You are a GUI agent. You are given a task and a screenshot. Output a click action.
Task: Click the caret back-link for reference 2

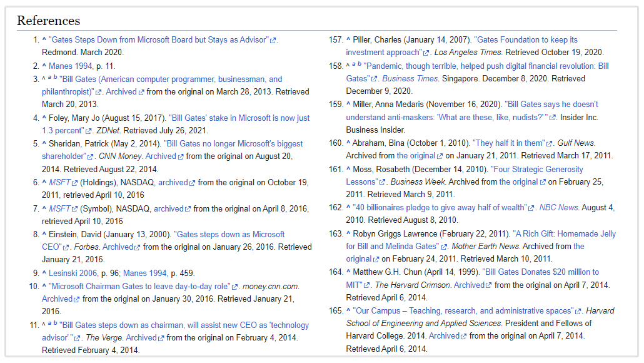point(44,66)
